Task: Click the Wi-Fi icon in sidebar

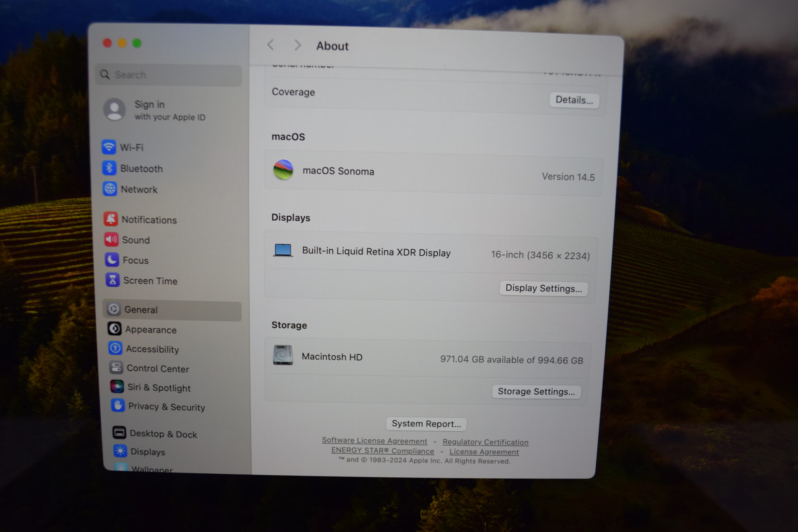Action: (108, 147)
